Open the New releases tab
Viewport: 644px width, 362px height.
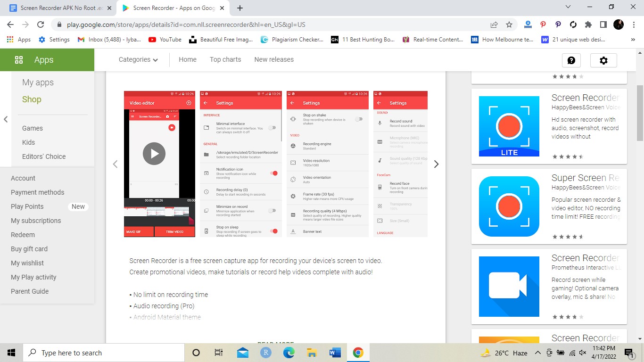tap(274, 59)
